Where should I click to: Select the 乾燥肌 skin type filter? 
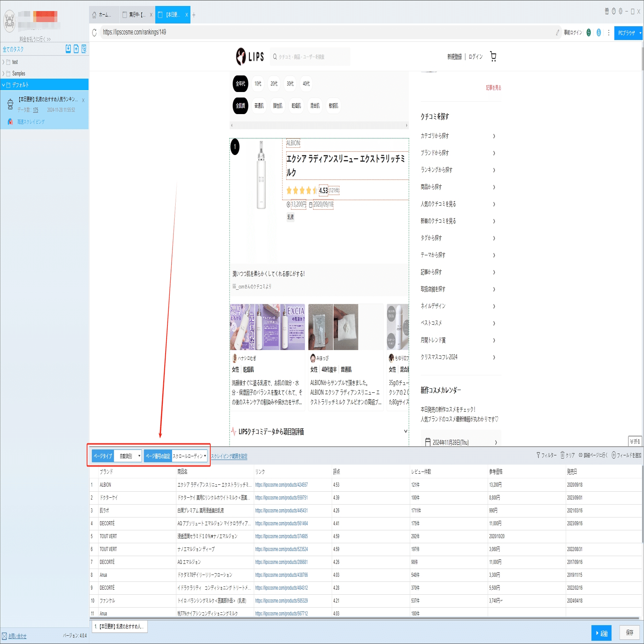coord(296,106)
